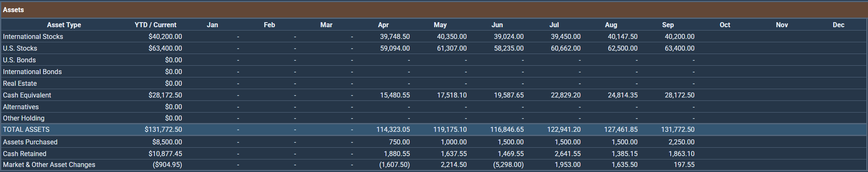Select Assets Purchased YTD value $8,500.00
This screenshot has width=868, height=172.
167,142
